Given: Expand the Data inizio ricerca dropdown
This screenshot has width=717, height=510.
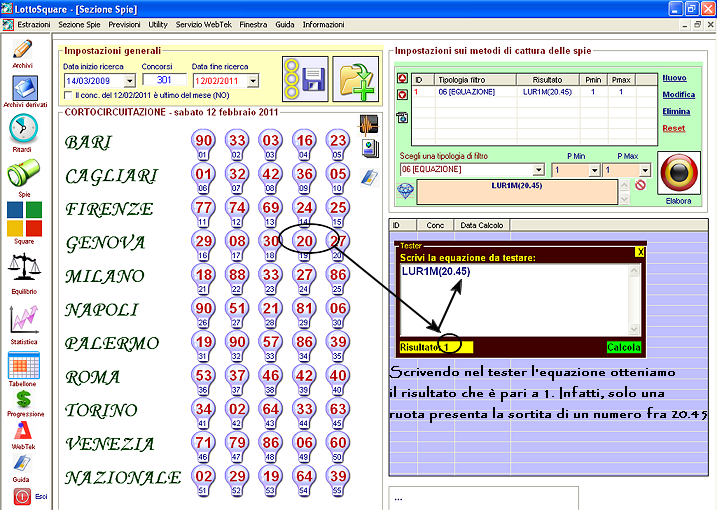Looking at the screenshot, I should [x=130, y=81].
